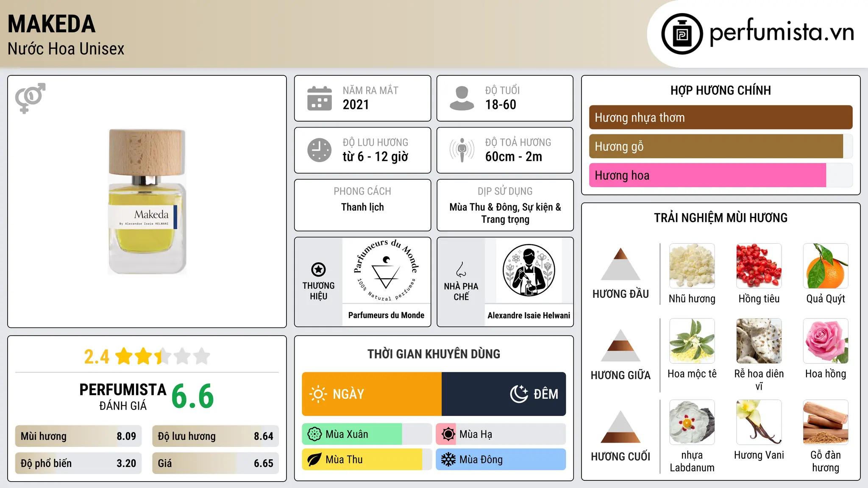The width and height of the screenshot is (868, 488).
Task: Click the Perfumista 6.6 overall score
Action: click(192, 396)
